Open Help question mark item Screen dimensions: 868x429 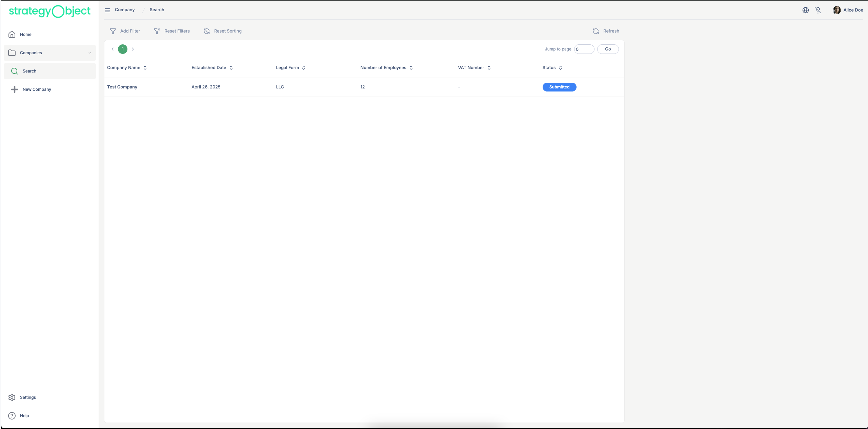pos(12,416)
